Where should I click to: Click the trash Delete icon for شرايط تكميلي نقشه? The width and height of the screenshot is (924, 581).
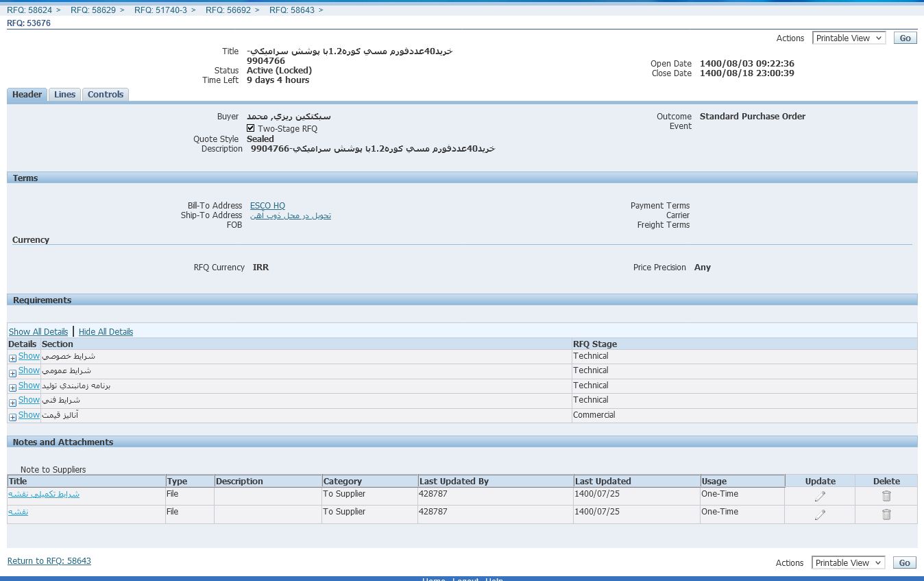[886, 496]
